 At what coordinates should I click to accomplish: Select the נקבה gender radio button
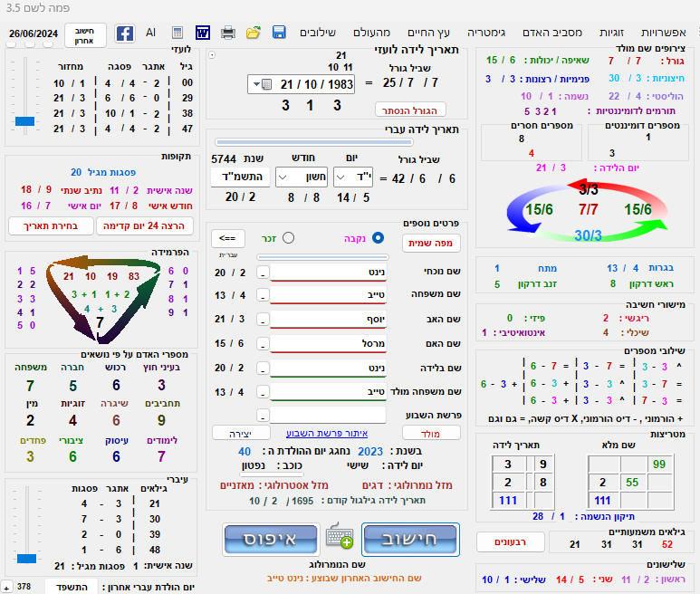pos(379,238)
